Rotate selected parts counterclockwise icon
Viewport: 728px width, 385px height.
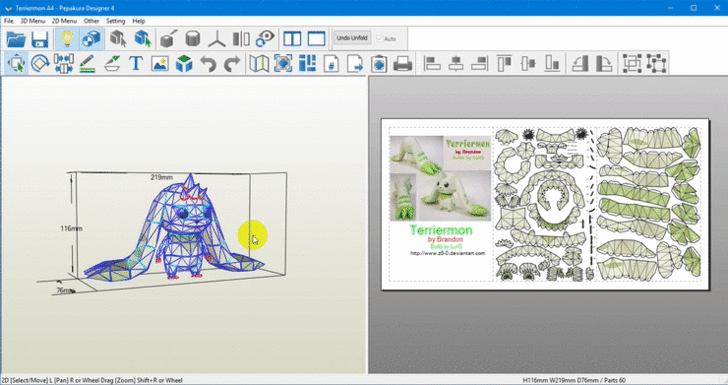coord(580,64)
